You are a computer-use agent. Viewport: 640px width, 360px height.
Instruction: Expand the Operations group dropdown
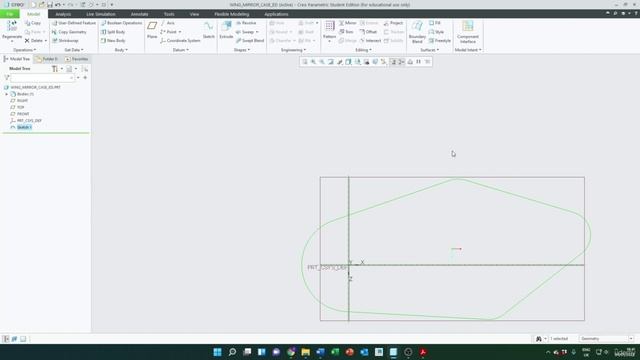pyautogui.click(x=24, y=50)
